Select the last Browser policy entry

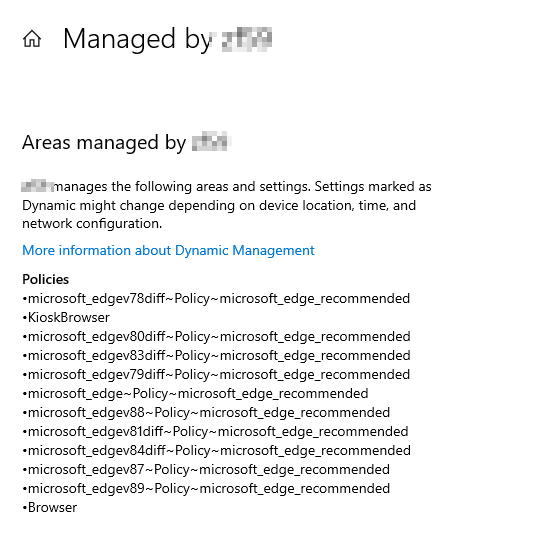pos(50,508)
